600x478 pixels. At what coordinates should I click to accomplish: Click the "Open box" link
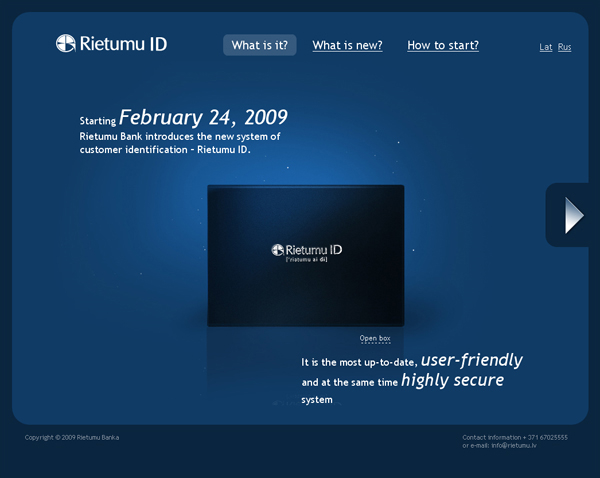375,339
